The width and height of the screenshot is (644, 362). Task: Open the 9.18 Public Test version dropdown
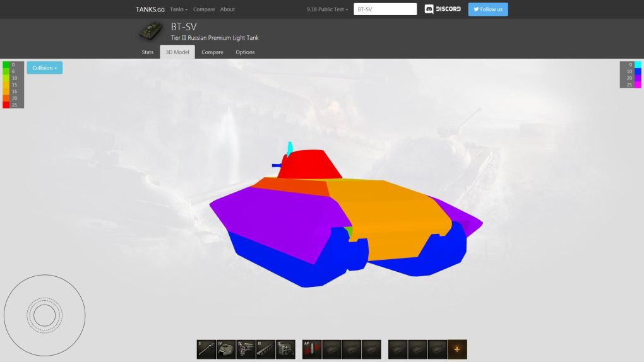[x=327, y=9]
